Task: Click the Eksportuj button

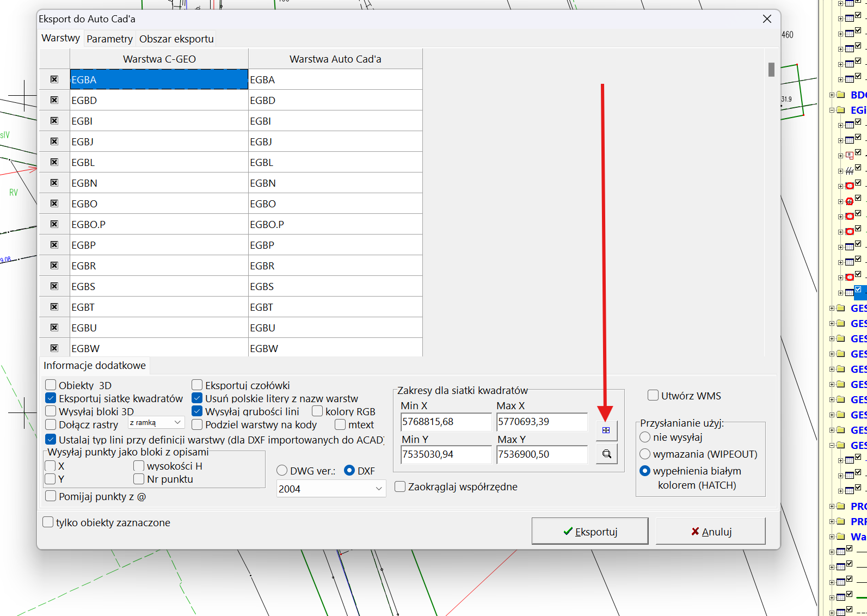Action: [590, 531]
